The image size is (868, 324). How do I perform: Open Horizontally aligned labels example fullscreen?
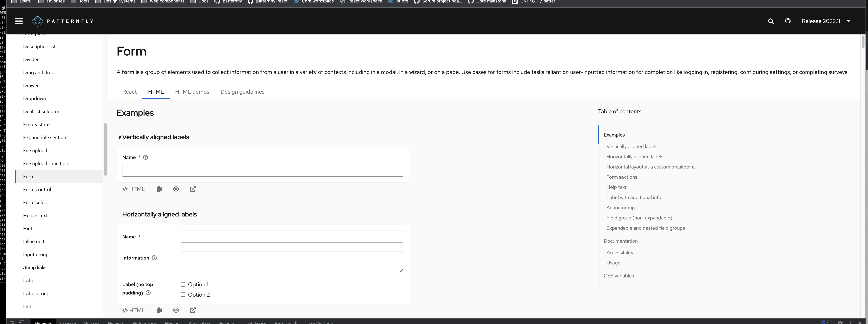pos(193,310)
